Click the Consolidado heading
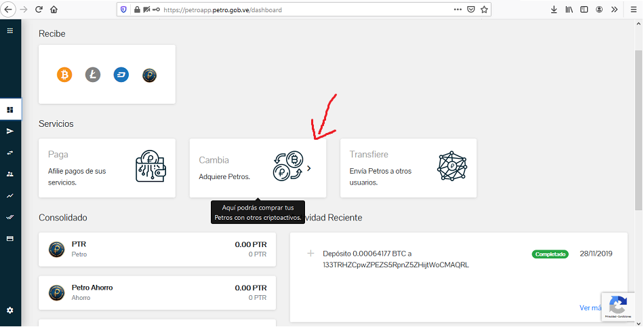This screenshot has height=327, width=644. [x=63, y=217]
